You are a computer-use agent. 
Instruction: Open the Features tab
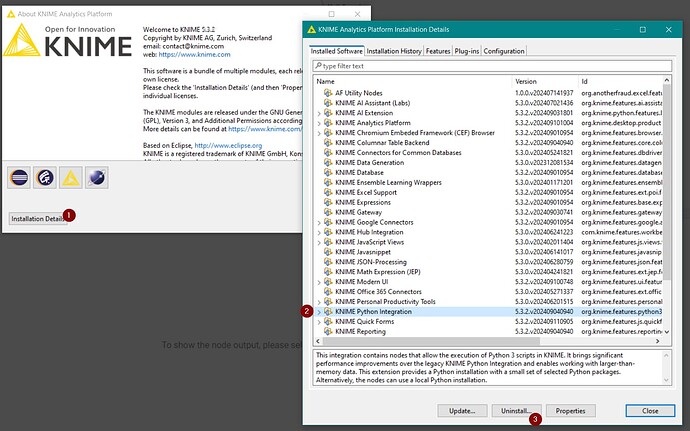(438, 51)
